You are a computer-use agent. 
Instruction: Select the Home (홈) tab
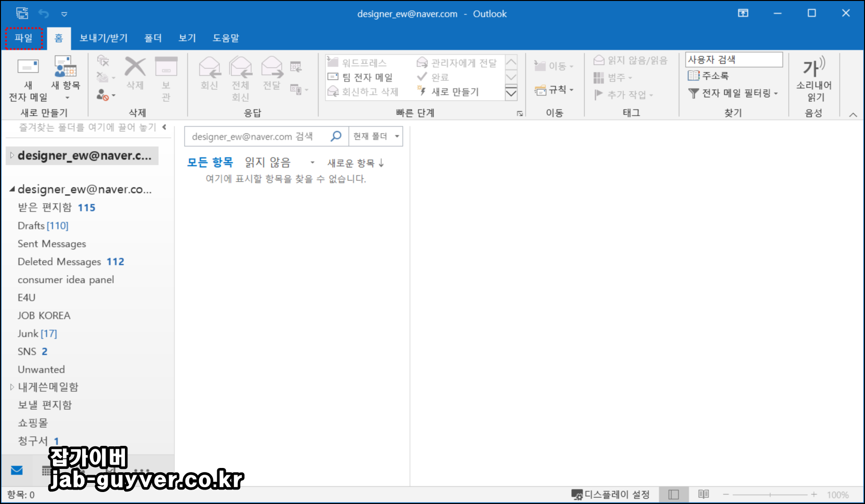[x=59, y=38]
